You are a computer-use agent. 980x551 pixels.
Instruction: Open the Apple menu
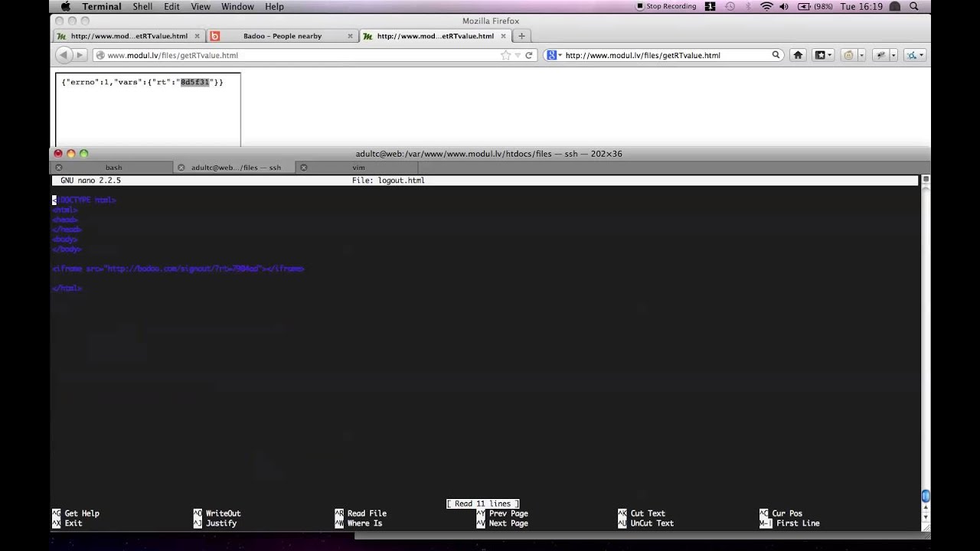tap(65, 6)
